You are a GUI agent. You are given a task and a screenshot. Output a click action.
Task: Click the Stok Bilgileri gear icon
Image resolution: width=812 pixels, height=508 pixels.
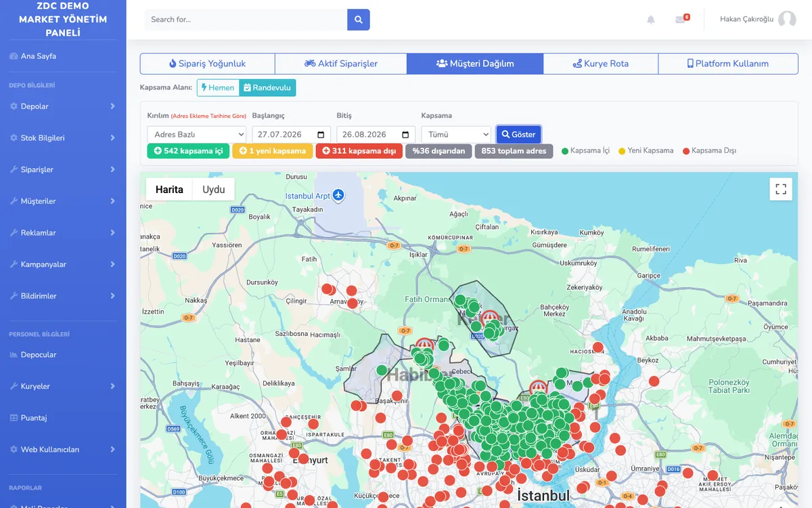(14, 138)
